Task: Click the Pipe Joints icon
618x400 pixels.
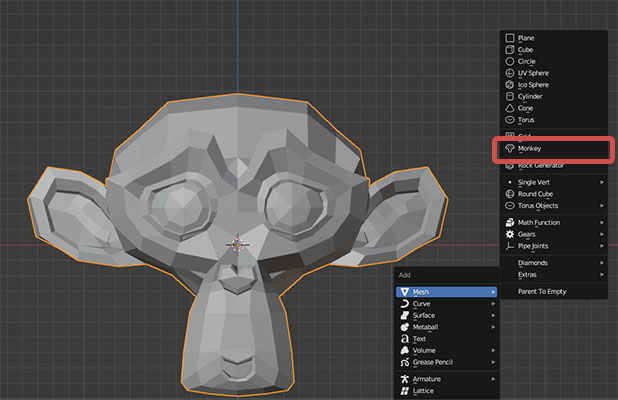Action: [x=510, y=246]
